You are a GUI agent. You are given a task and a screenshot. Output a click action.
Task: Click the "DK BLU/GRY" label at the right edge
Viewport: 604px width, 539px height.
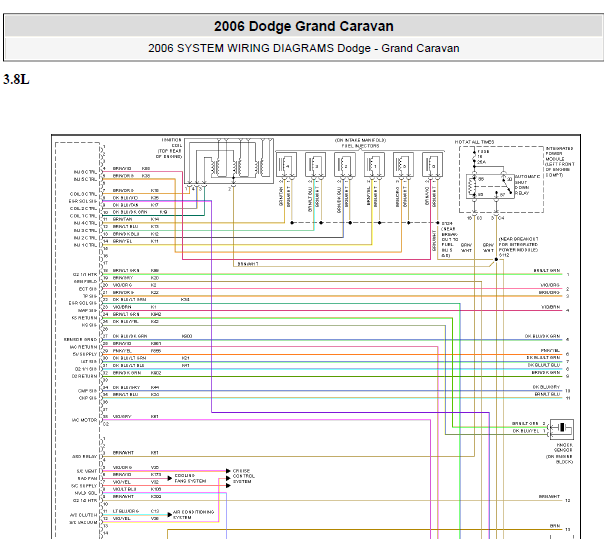point(546,387)
